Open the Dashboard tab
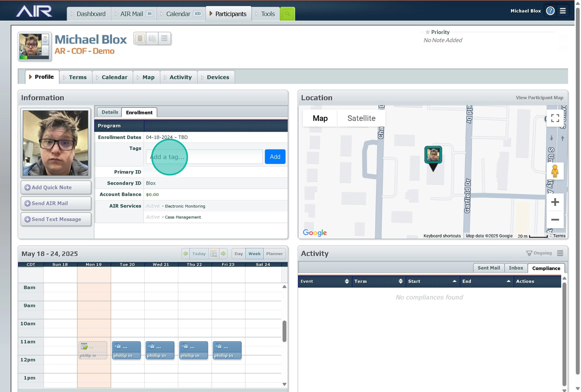The width and height of the screenshot is (581, 392). pos(89,13)
